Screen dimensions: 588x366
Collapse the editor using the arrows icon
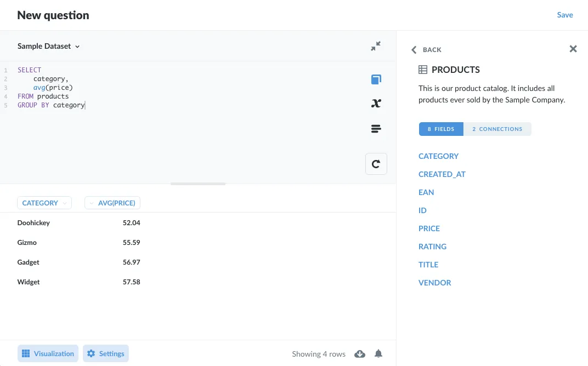(375, 46)
